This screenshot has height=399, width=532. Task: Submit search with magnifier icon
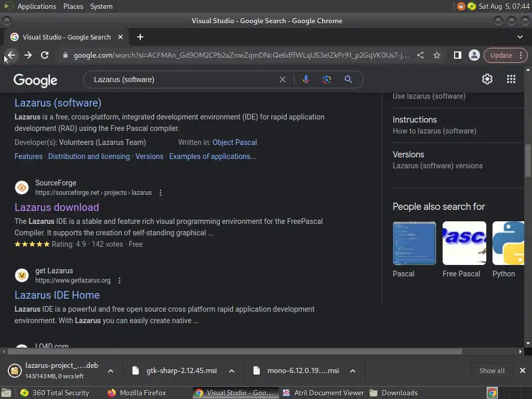click(348, 79)
